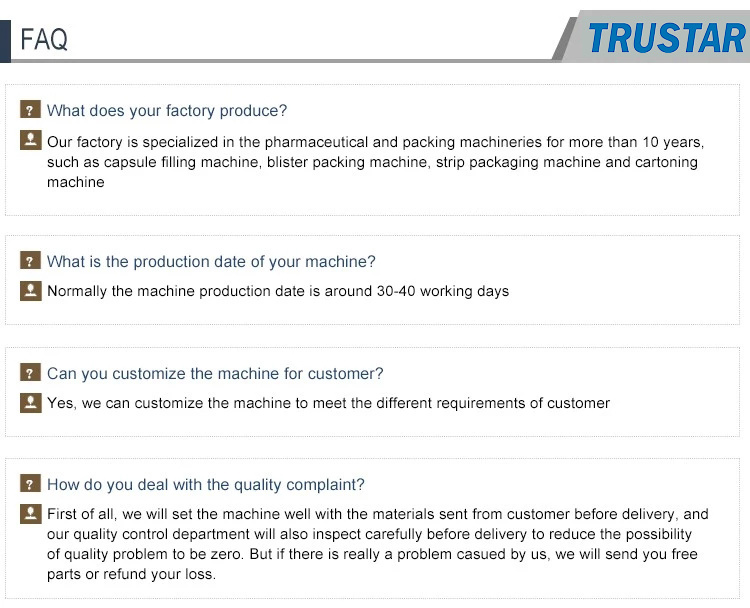Viewport: 750px width, 608px height.
Task: Click question mark icon beside customize machine question
Action: tap(30, 373)
